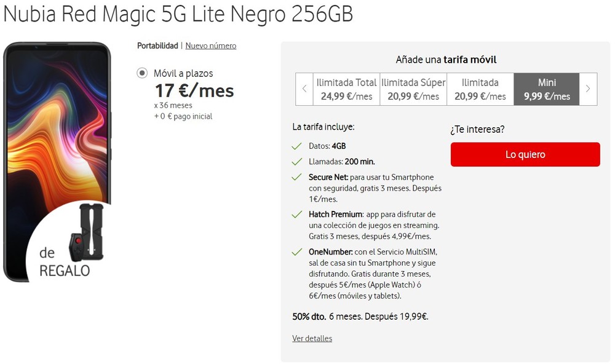Click the OneNumber checkmark icon
Image resolution: width=615 pixels, height=364 pixels.
pos(297,252)
